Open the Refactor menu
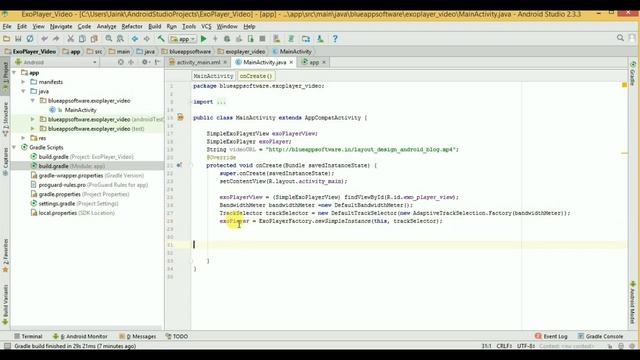Screen dimensions: 640x360 (132, 27)
